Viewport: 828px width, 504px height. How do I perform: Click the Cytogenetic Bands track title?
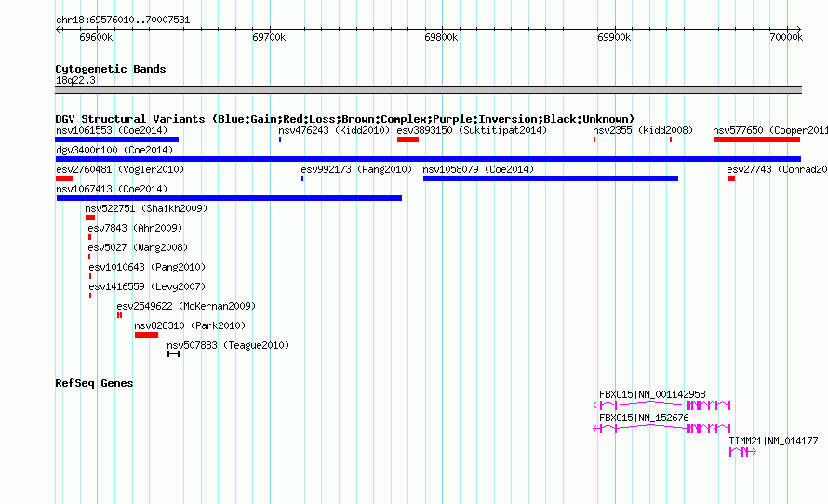point(111,69)
